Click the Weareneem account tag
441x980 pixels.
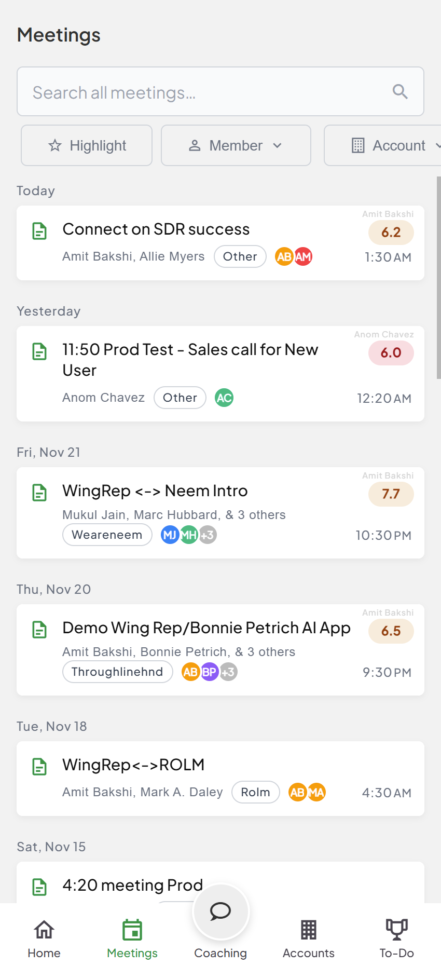(x=107, y=535)
